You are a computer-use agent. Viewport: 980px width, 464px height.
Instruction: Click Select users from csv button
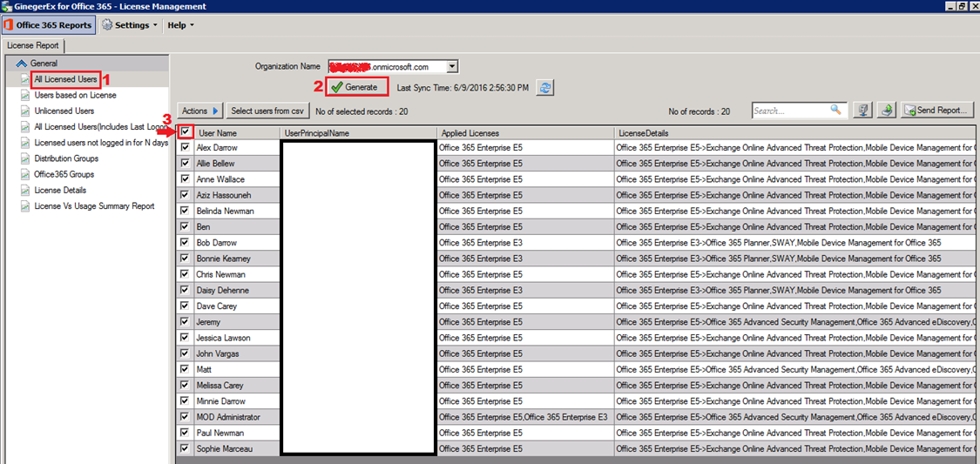[267, 111]
